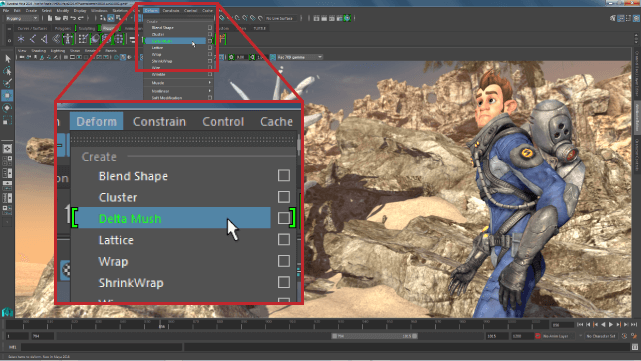Click the HumanIK figure shelf icon
The height and width of the screenshot is (361, 641).
point(68,39)
